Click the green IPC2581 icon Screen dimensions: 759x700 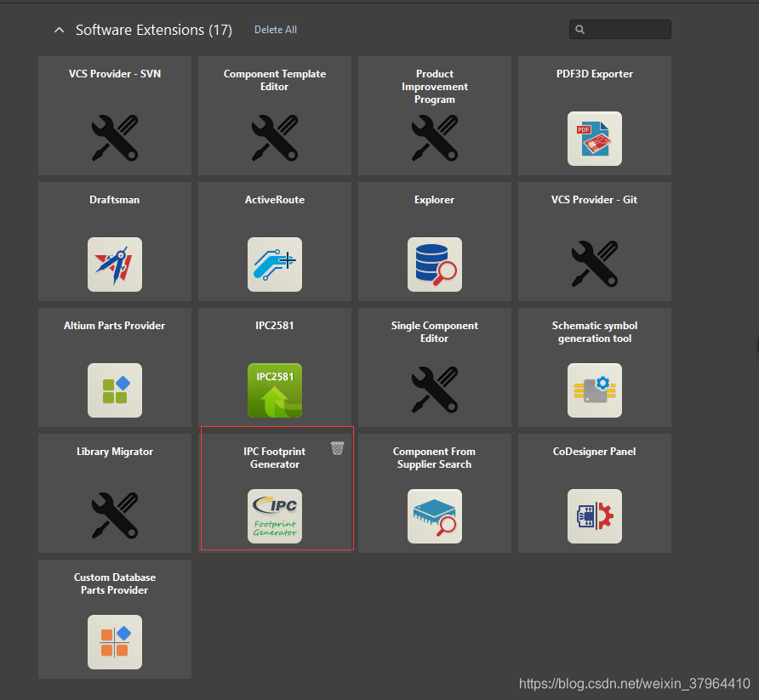275,390
